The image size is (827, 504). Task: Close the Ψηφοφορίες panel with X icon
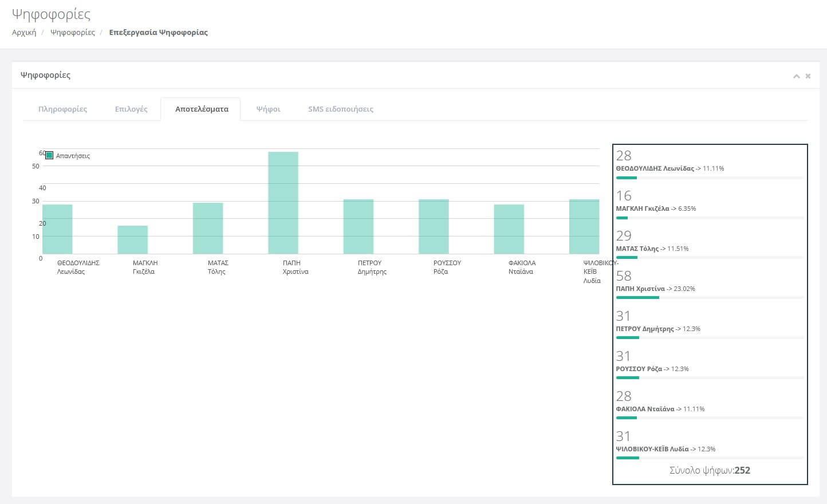808,76
